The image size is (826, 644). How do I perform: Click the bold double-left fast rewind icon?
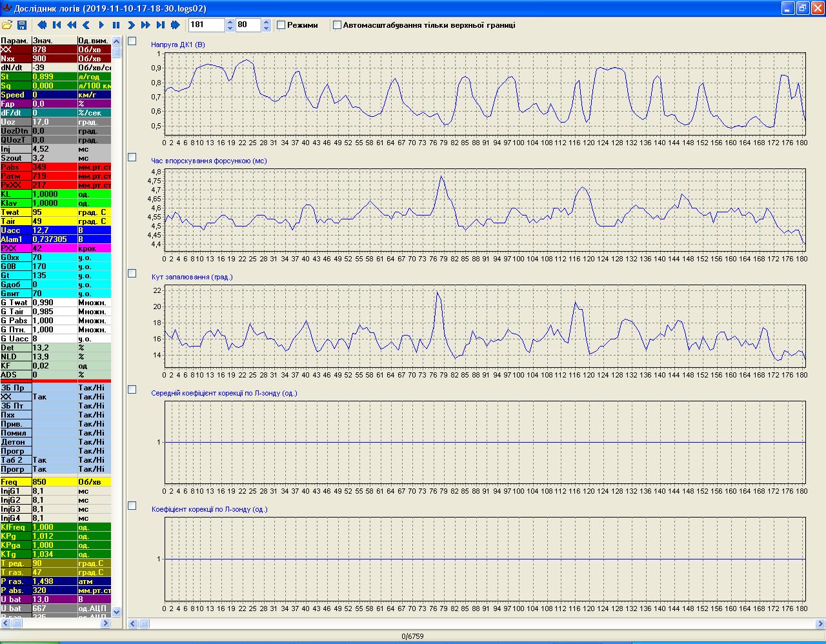(42, 25)
